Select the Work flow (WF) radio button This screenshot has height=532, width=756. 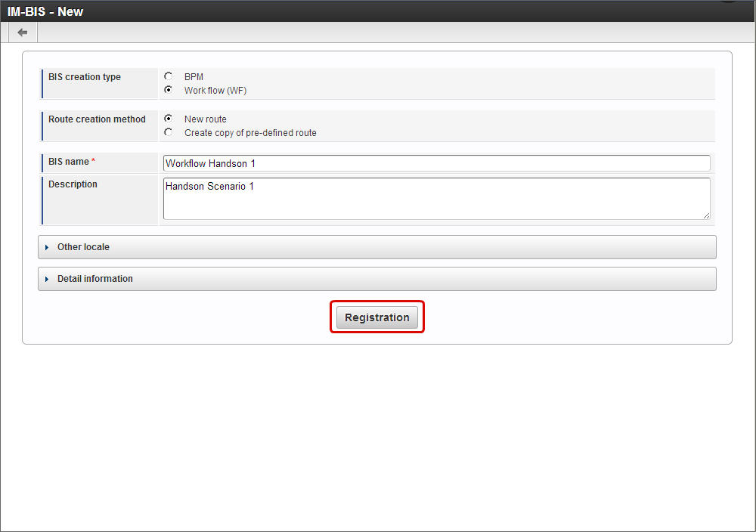169,90
